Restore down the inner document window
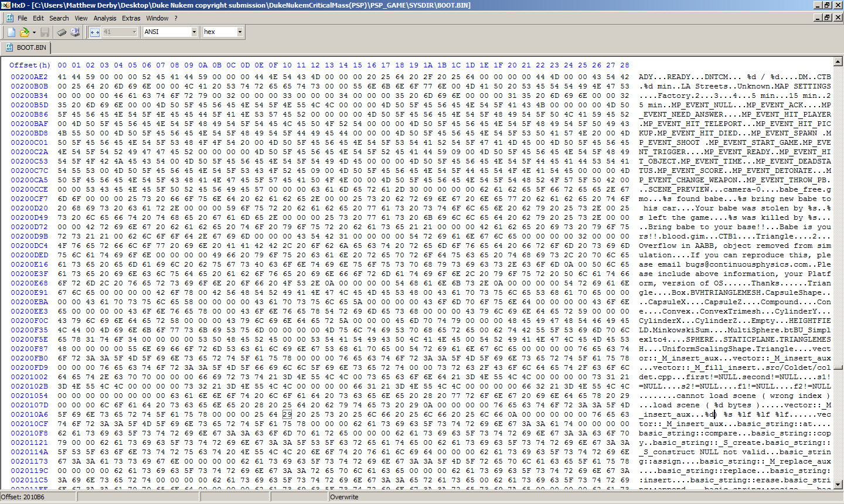 tap(827, 18)
